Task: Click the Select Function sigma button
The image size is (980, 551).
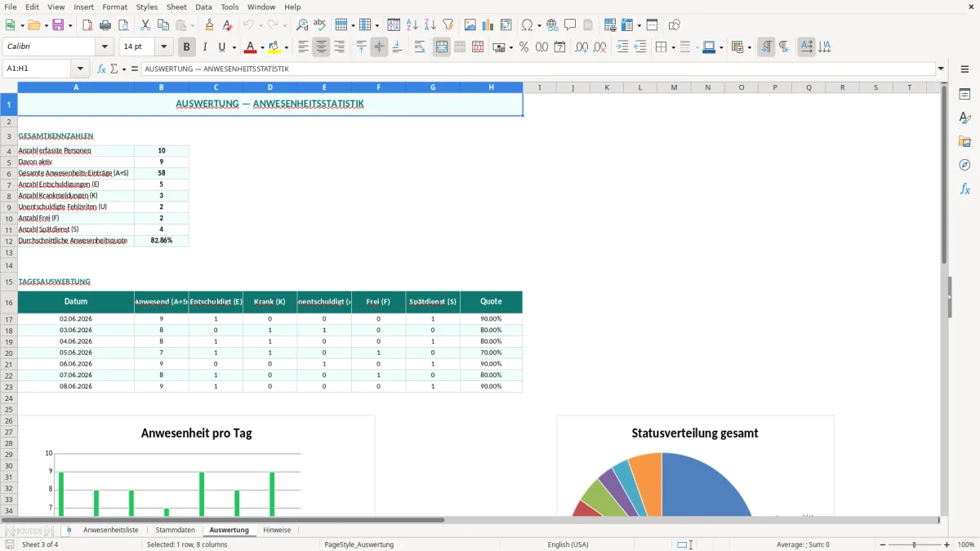Action: tap(114, 69)
